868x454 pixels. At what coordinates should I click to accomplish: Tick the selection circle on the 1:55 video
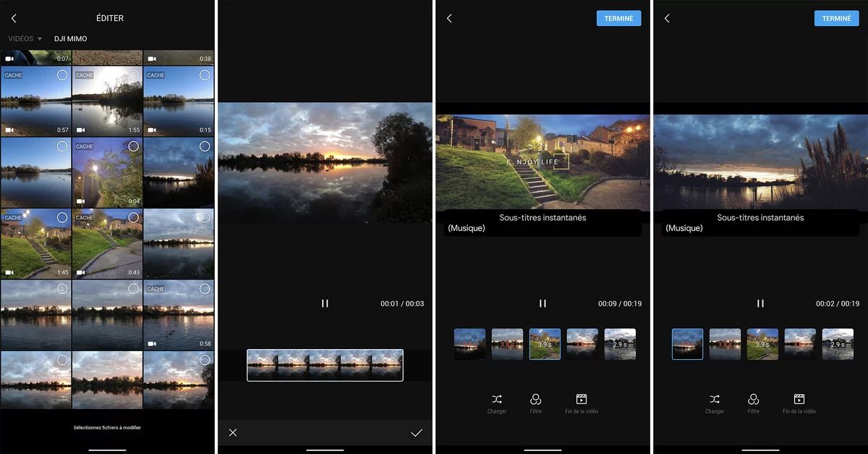(133, 75)
